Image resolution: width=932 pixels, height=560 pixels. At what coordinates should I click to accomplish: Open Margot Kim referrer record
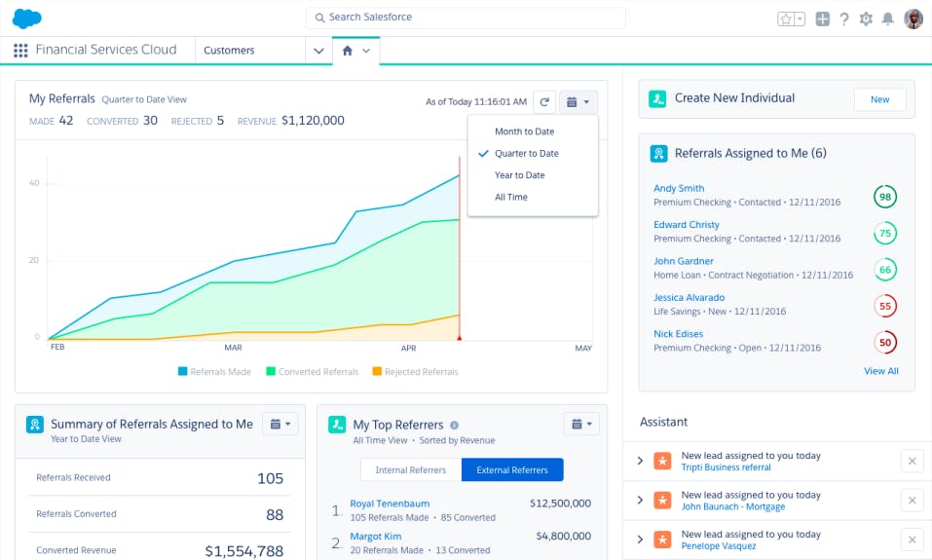[x=375, y=537]
